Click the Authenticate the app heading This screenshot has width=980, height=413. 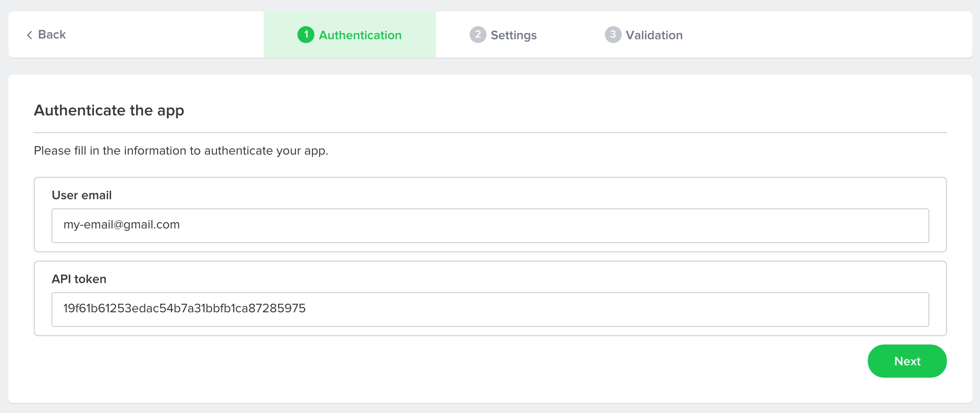tap(109, 110)
